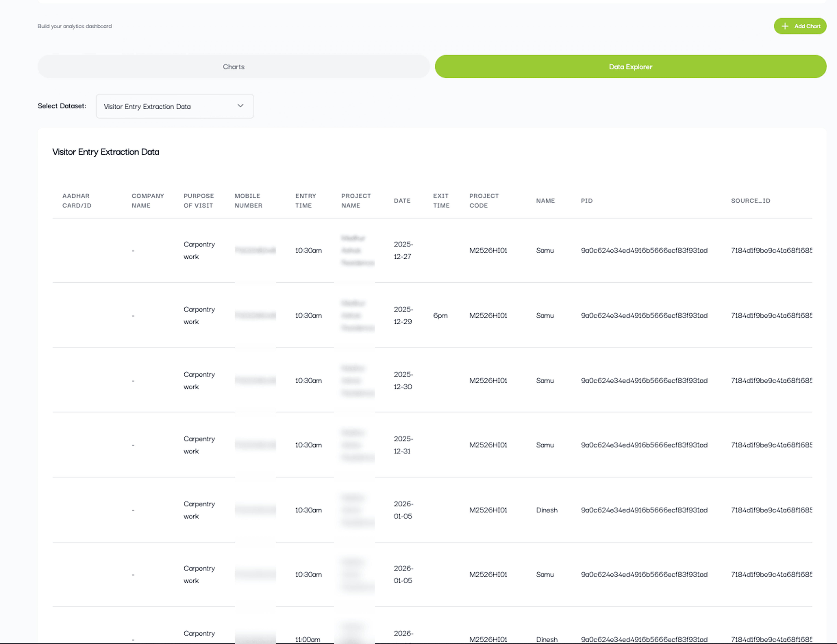837x644 pixels.
Task: Click the SOURCE_ID column header
Action: (750, 201)
